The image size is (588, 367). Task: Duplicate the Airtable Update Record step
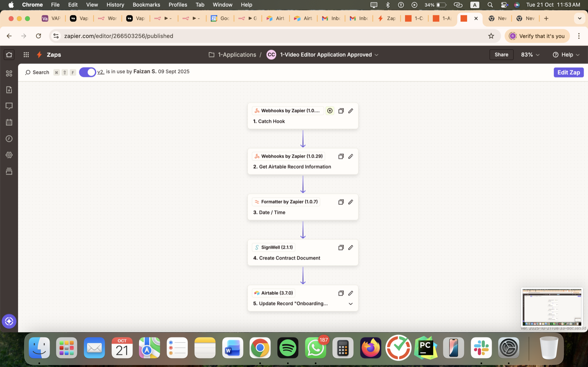point(341,293)
